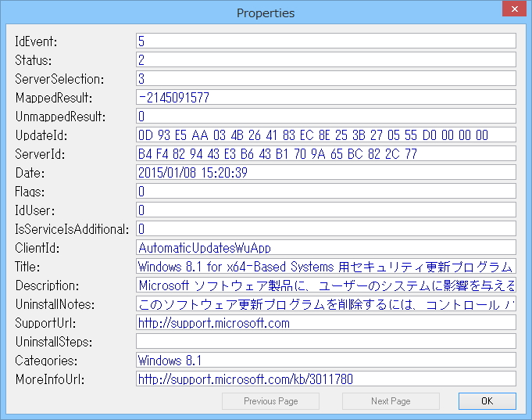Click the "IdEvent:" label
The height and width of the screenshot is (420, 532).
coord(36,41)
